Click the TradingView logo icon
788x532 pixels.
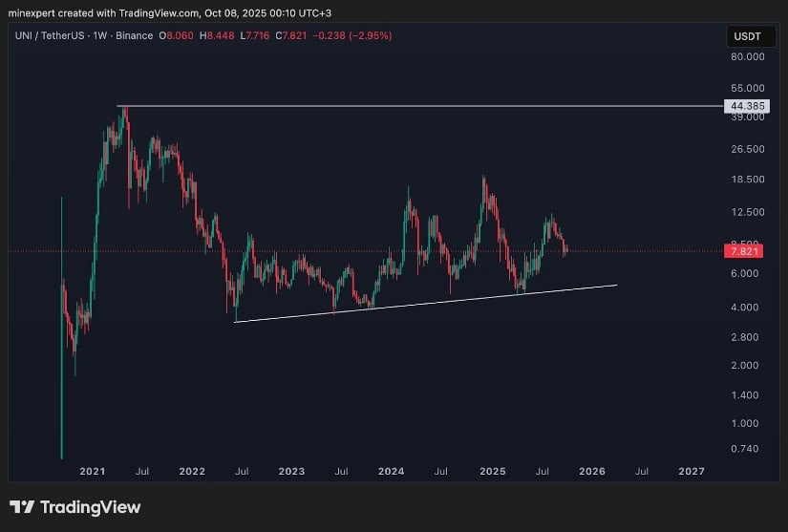[x=22, y=507]
